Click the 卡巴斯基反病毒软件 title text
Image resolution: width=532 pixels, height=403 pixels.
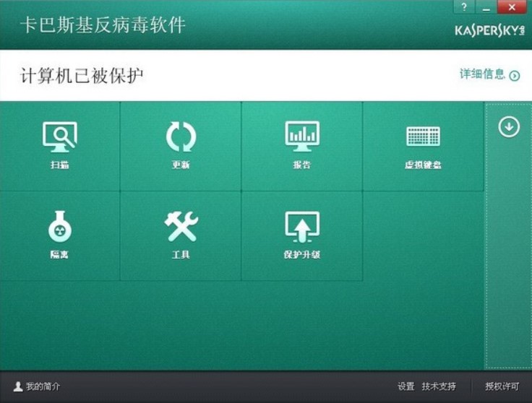pos(103,25)
